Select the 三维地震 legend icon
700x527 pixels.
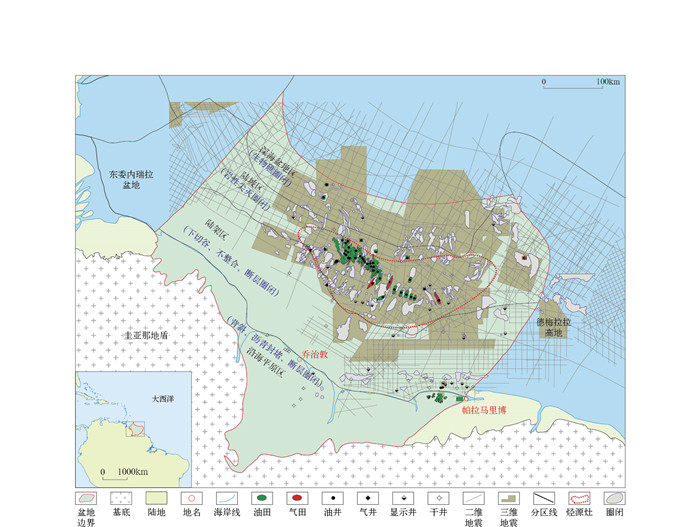pos(507,497)
